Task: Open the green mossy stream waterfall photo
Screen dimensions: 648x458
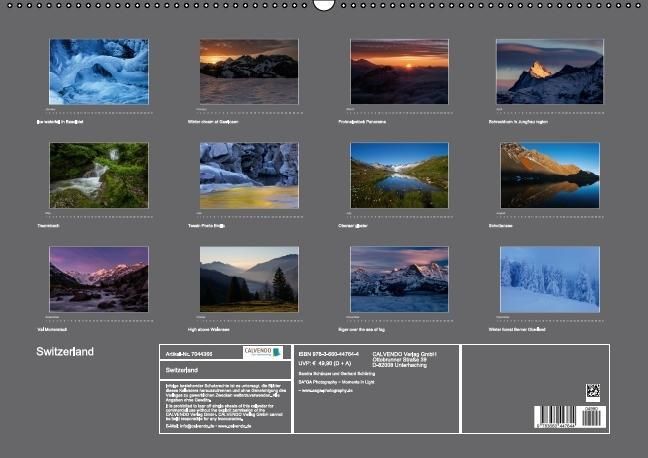Action: [99, 175]
